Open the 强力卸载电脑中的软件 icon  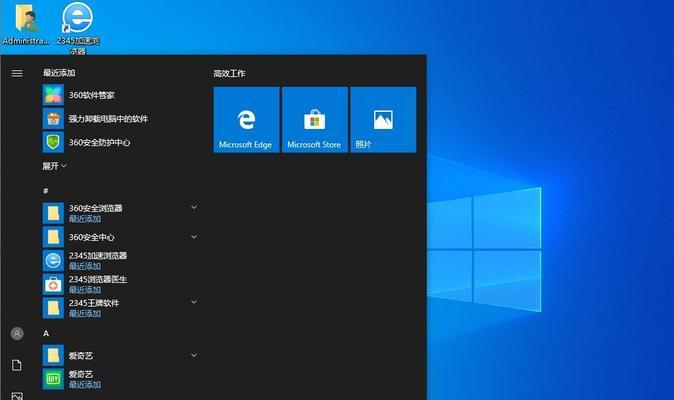[53, 119]
